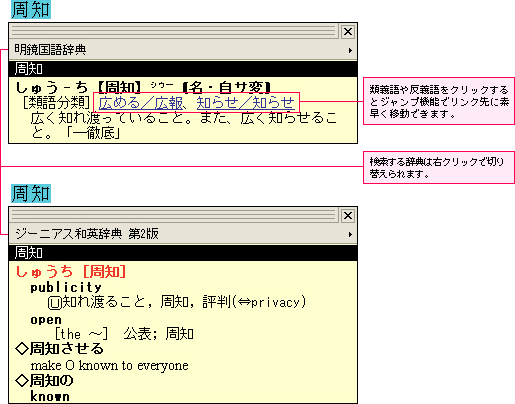The width and height of the screenshot is (515, 404).
Task: Close the 明鏡国語辞典 popup window
Action: (348, 32)
